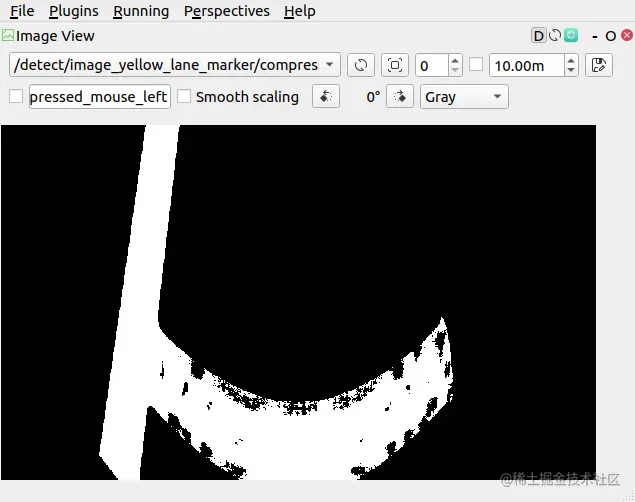Click the rotate image left icon

(326, 96)
